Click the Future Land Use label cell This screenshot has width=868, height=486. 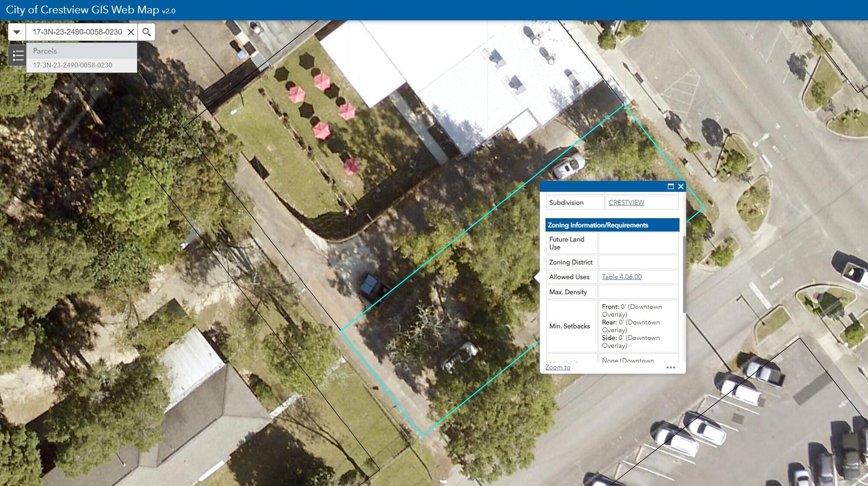click(571, 243)
